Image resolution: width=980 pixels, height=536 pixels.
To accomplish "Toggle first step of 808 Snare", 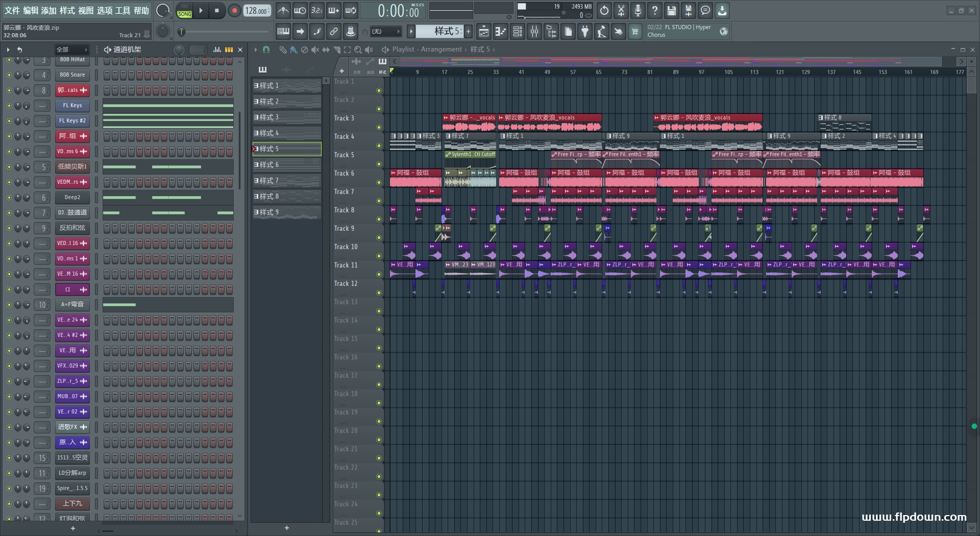I will [107, 75].
